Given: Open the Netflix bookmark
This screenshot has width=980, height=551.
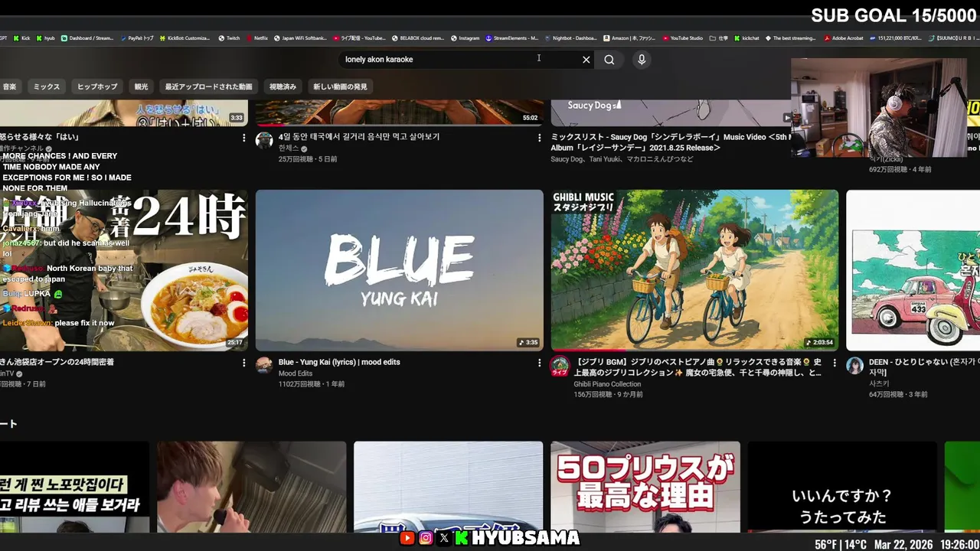Looking at the screenshot, I should coord(256,37).
